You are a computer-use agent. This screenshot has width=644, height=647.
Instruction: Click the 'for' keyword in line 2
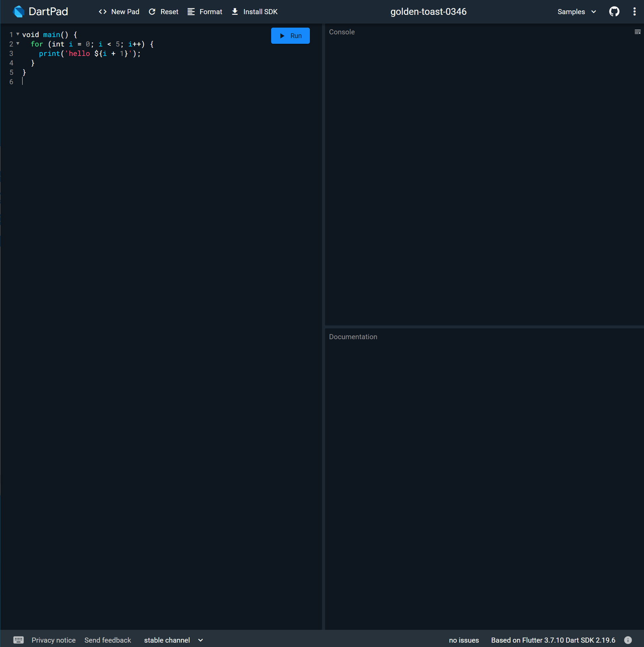tap(37, 44)
